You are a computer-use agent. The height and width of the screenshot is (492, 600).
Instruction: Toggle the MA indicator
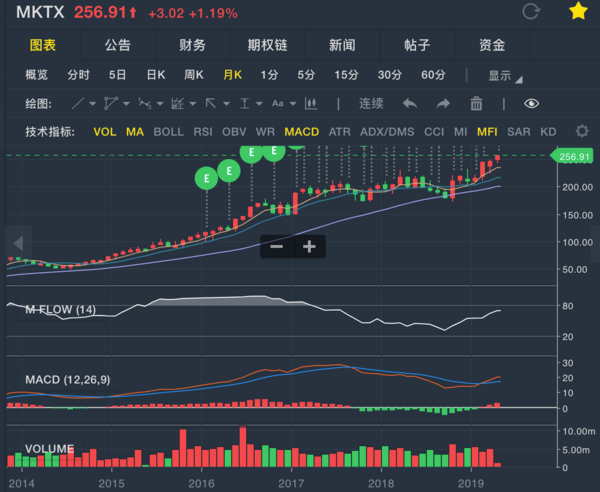[x=135, y=132]
